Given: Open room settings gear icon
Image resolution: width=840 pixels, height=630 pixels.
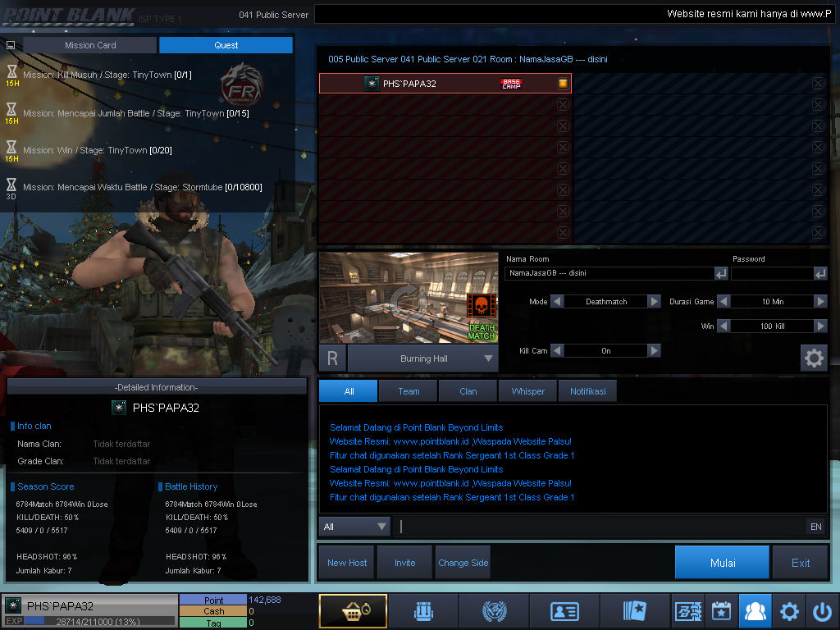Looking at the screenshot, I should tap(813, 358).
